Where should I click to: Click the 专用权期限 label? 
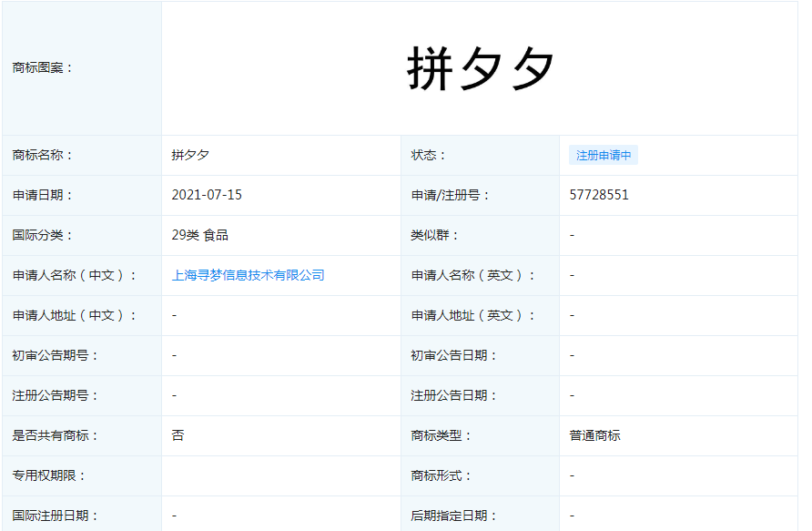click(49, 475)
